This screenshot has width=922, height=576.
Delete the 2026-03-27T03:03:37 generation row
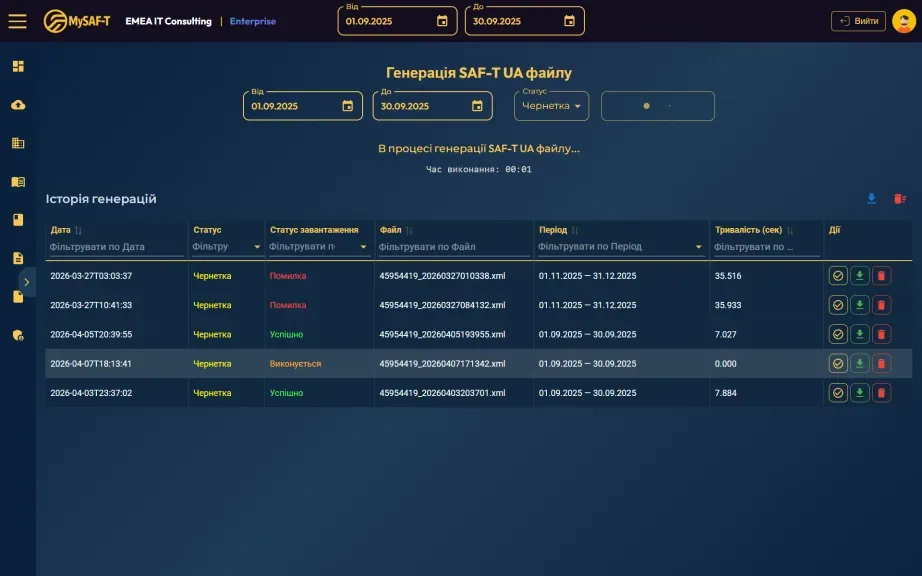[x=881, y=276]
